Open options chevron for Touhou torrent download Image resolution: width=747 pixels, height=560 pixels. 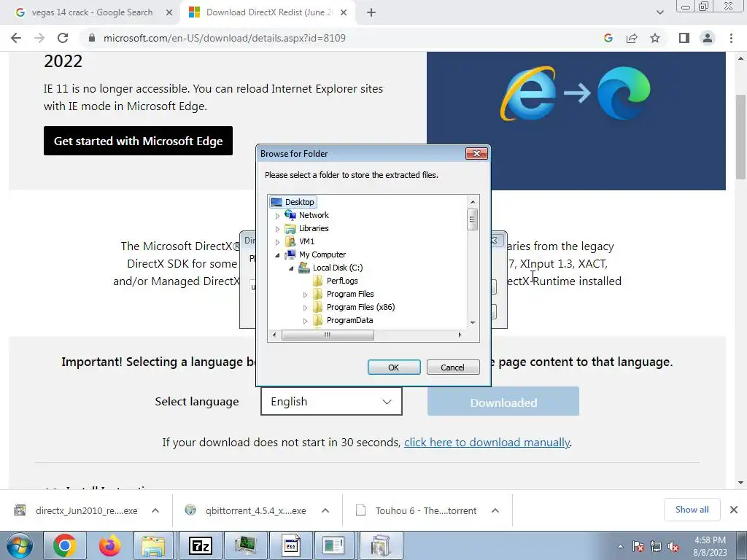pos(495,510)
